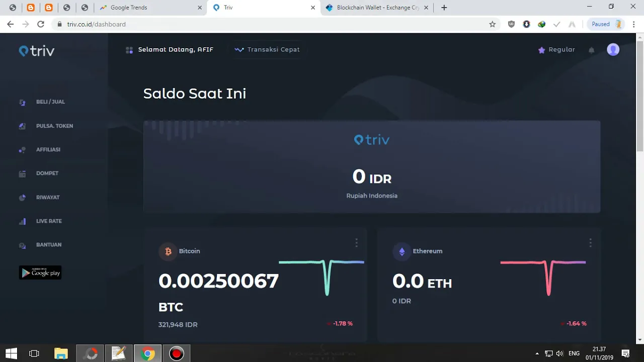Open notifications bell icon
This screenshot has height=362, width=644.
point(592,50)
